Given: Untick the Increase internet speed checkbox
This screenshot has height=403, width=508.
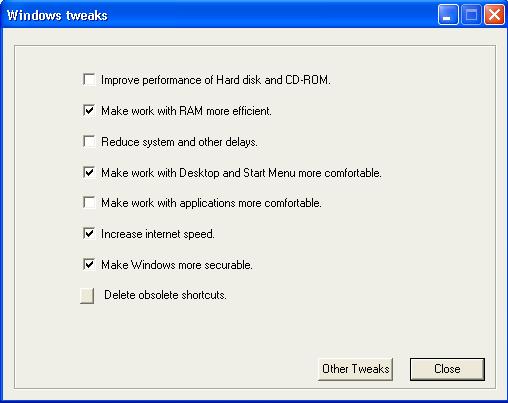Looking at the screenshot, I should pos(89,233).
